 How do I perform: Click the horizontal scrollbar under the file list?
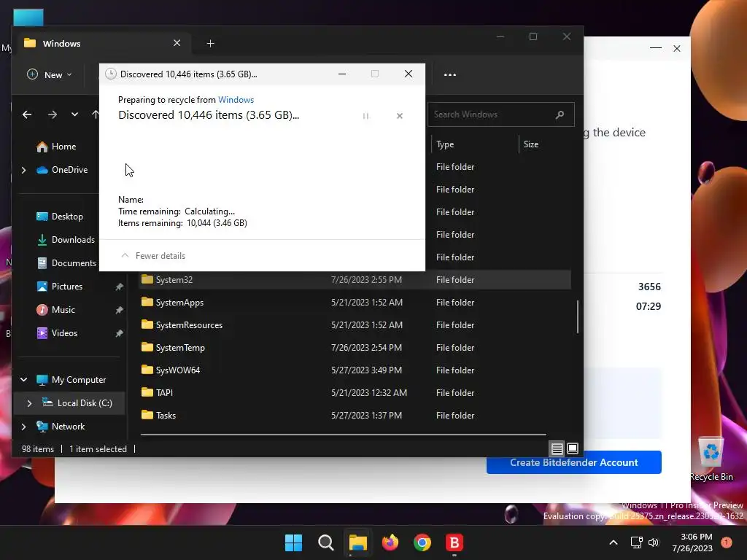coord(343,435)
